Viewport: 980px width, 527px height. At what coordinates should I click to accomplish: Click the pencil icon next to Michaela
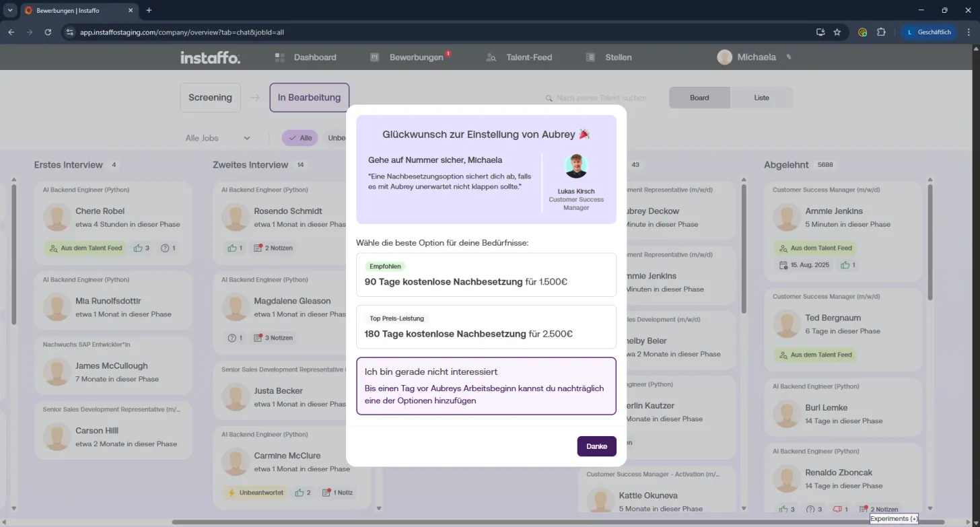pos(789,57)
